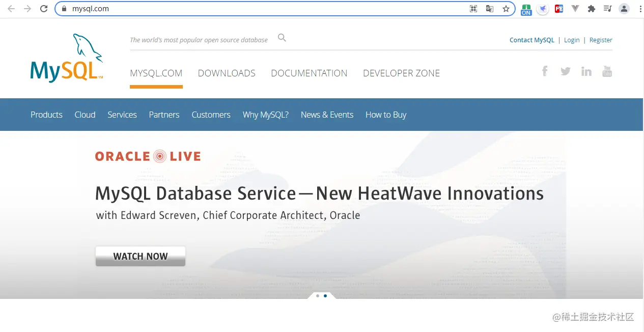Open the MySQL Facebook page icon

545,71
